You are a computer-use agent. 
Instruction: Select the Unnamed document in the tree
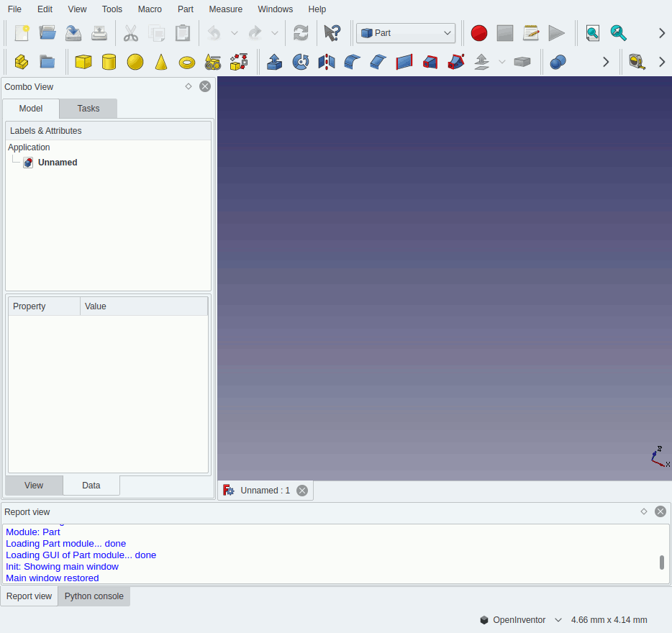point(58,162)
